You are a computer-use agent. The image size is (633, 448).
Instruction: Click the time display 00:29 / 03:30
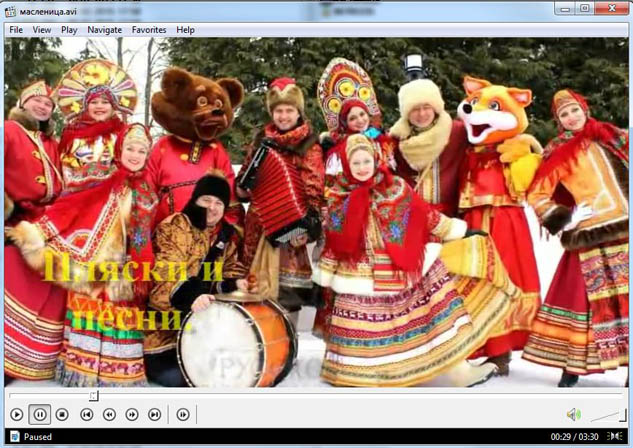[x=574, y=437]
